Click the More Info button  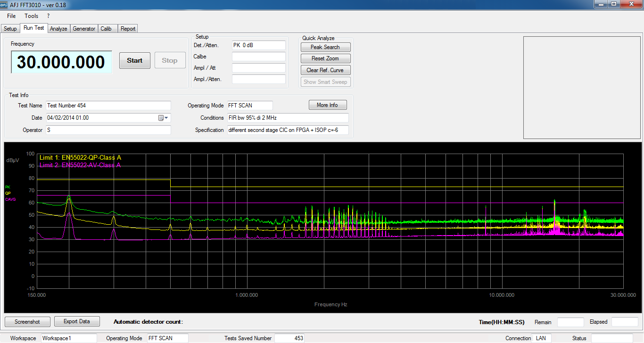[x=327, y=105]
